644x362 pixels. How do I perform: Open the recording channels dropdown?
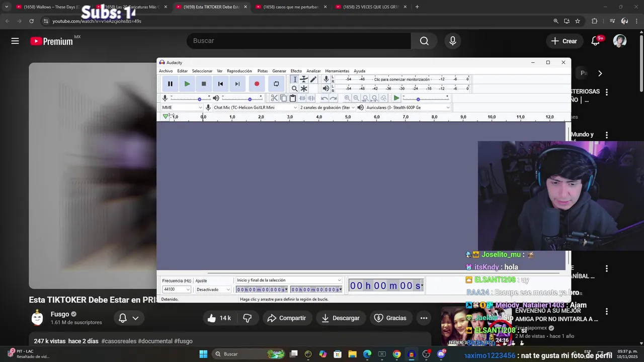click(327, 108)
